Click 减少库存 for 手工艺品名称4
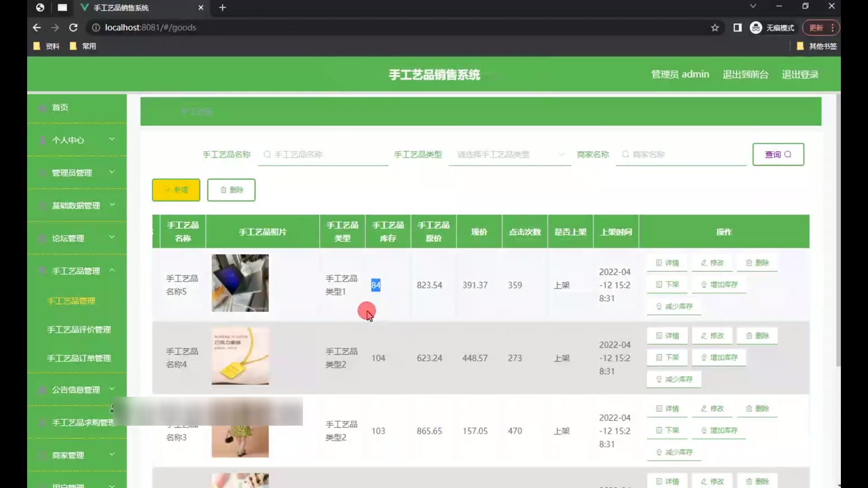868x488 pixels. [674, 379]
